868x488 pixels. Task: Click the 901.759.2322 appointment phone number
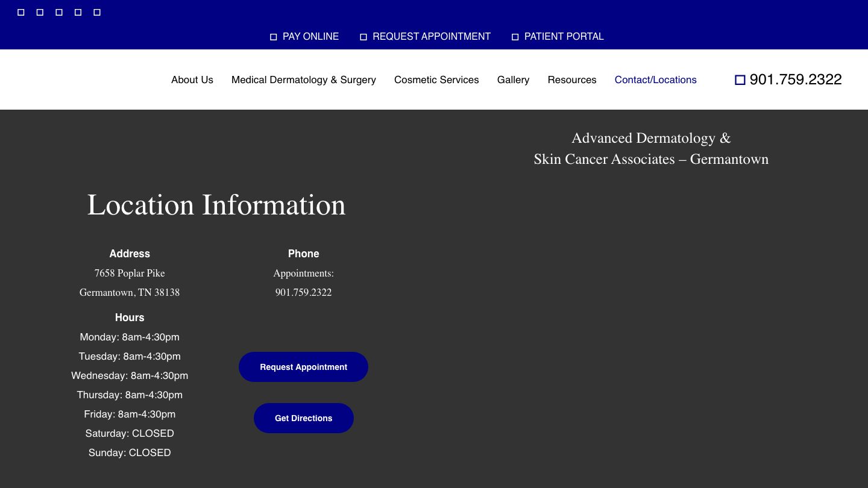(303, 292)
